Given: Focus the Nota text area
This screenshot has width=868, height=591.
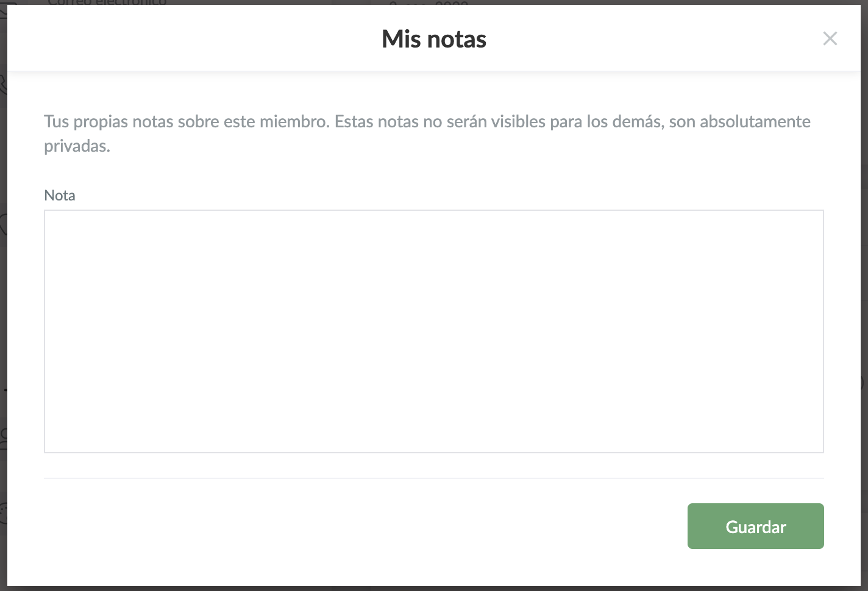Looking at the screenshot, I should click(434, 331).
